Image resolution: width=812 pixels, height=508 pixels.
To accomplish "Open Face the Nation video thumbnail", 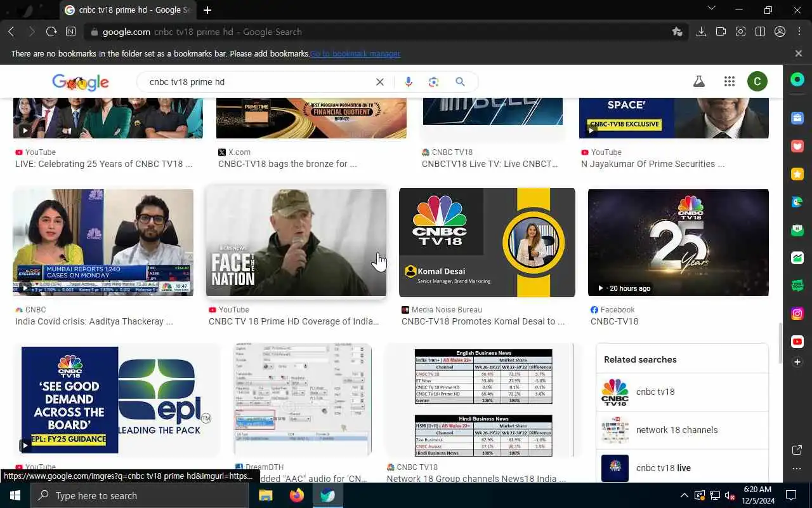I will [296, 243].
